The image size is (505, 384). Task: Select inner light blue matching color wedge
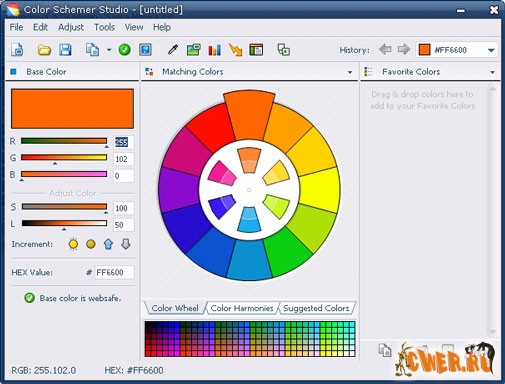tap(249, 219)
